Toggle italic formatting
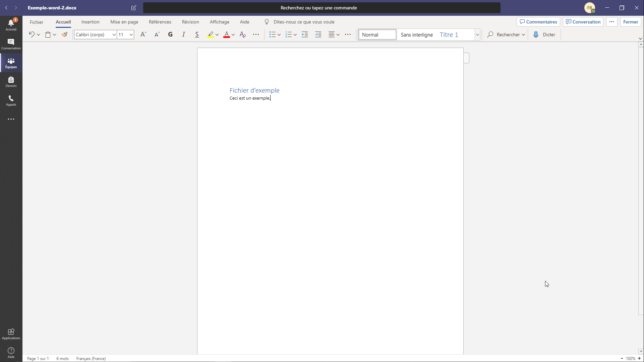The image size is (644, 362). 184,35
